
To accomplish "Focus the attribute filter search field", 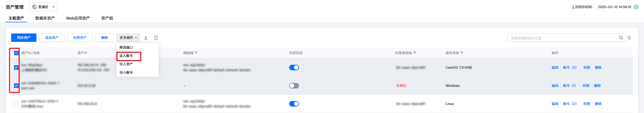I will 563,38.
